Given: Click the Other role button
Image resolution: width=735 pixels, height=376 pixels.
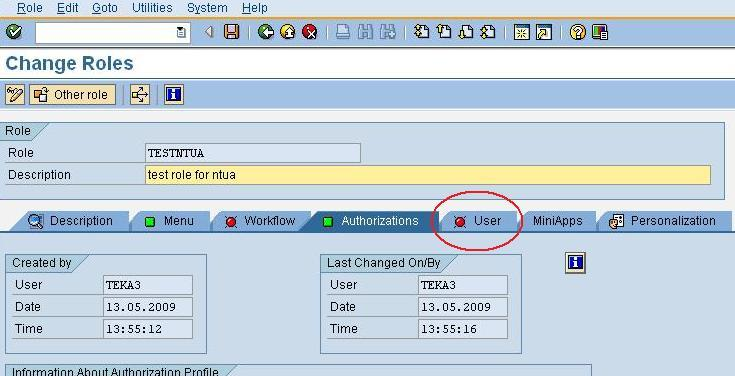Looking at the screenshot, I should 72,95.
